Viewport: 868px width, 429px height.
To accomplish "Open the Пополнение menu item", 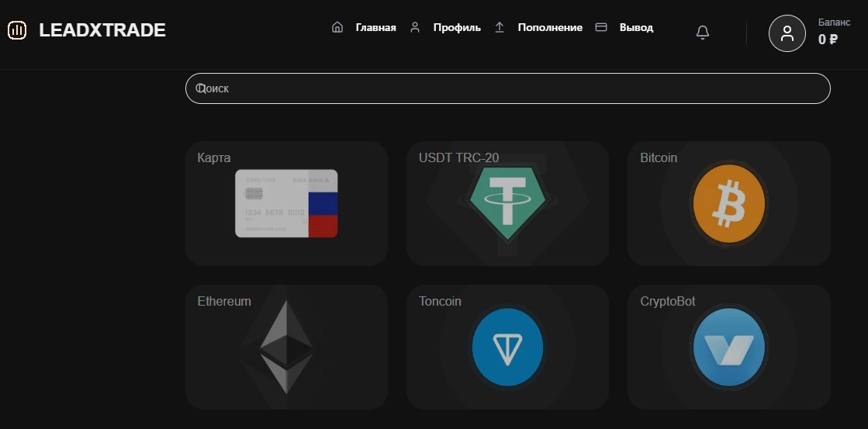I will (x=550, y=27).
